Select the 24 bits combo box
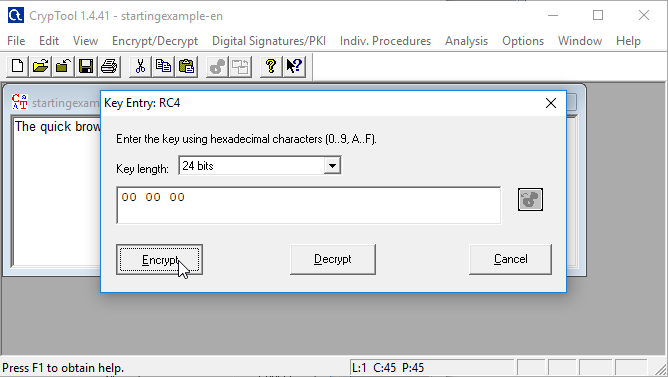 (260, 166)
